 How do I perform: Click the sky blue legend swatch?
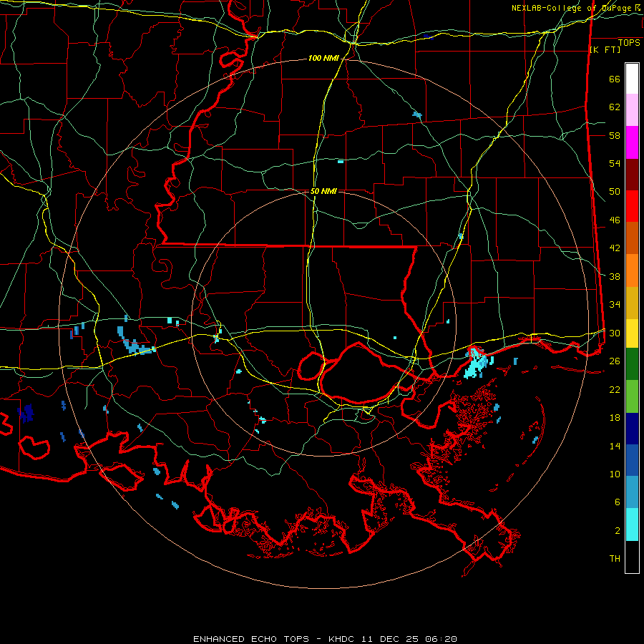[632, 492]
